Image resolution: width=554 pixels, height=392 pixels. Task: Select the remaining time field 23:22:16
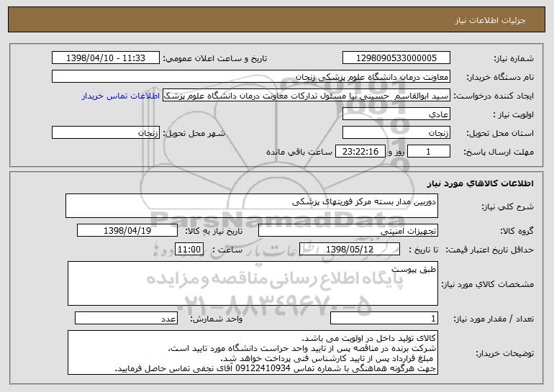point(360,152)
